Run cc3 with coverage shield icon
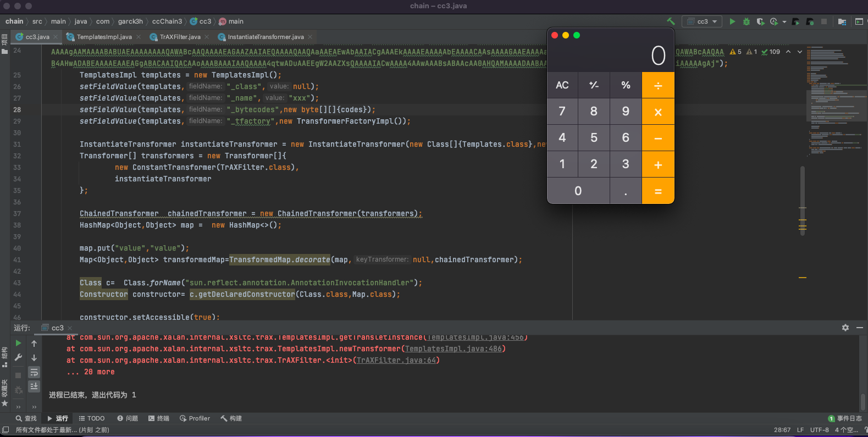 pyautogui.click(x=760, y=21)
